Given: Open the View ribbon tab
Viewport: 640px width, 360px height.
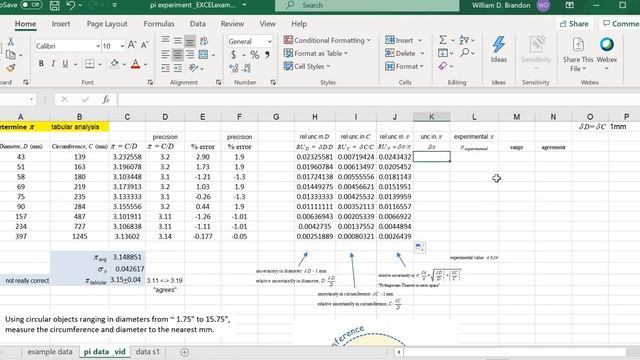Looking at the screenshot, I should [267, 24].
